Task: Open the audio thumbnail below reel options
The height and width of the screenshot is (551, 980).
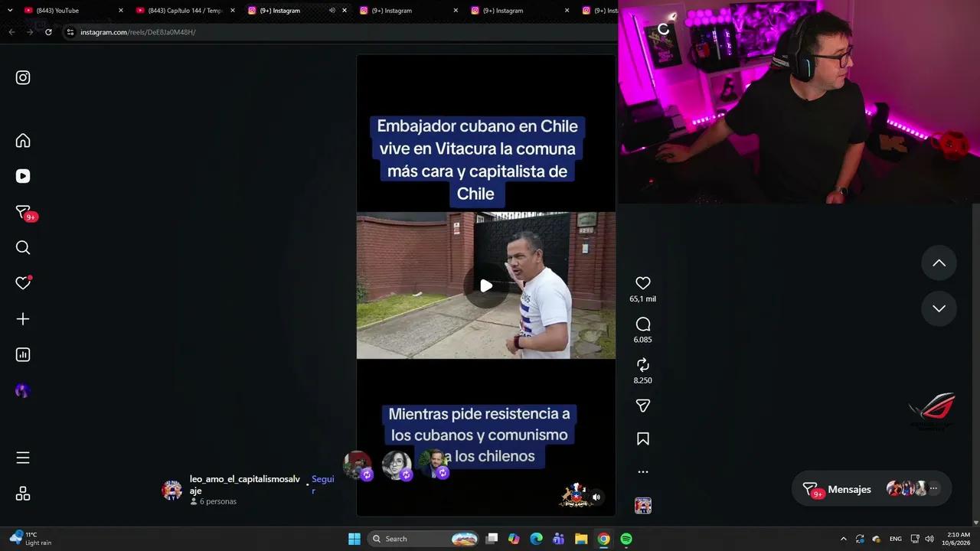Action: tap(643, 505)
